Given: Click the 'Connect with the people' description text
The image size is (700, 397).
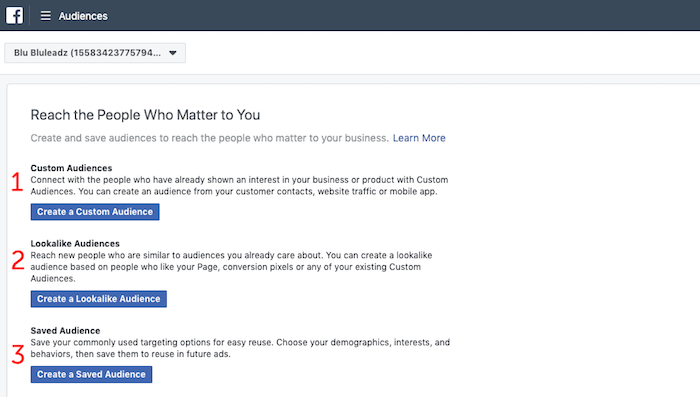Looking at the screenshot, I should (239, 185).
